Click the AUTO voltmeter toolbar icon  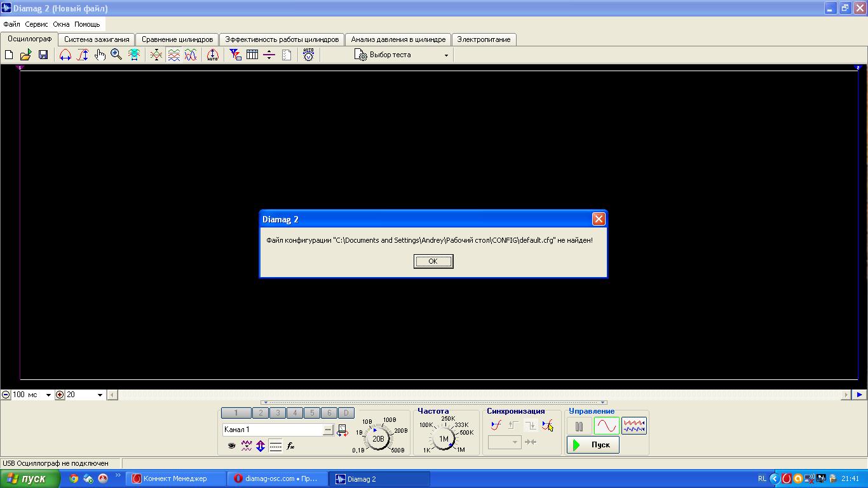coord(308,55)
